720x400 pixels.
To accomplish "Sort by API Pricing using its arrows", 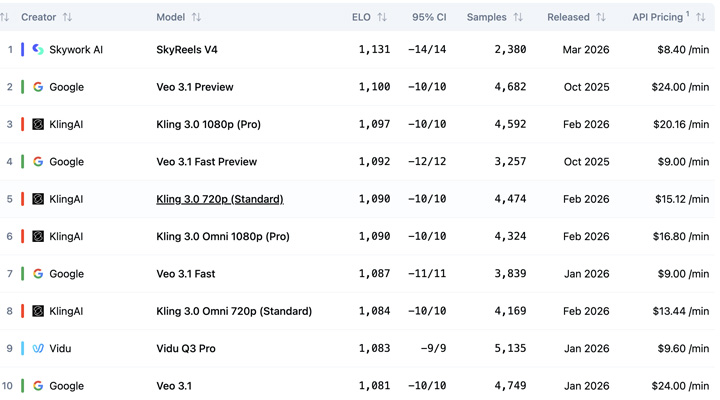I will point(701,17).
